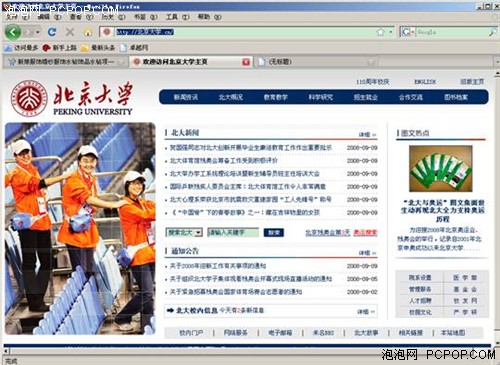Image resolution: width=500 pixels, height=365 pixels.
Task: Open the 关于2008年迎新工作有关事项的通知 notice
Action: pyautogui.click(x=218, y=266)
